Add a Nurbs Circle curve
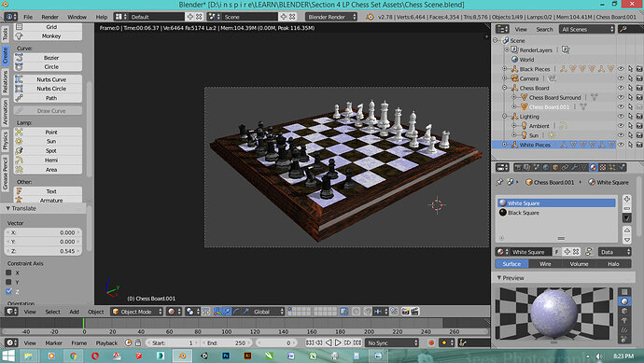644x363 pixels. [x=48, y=89]
